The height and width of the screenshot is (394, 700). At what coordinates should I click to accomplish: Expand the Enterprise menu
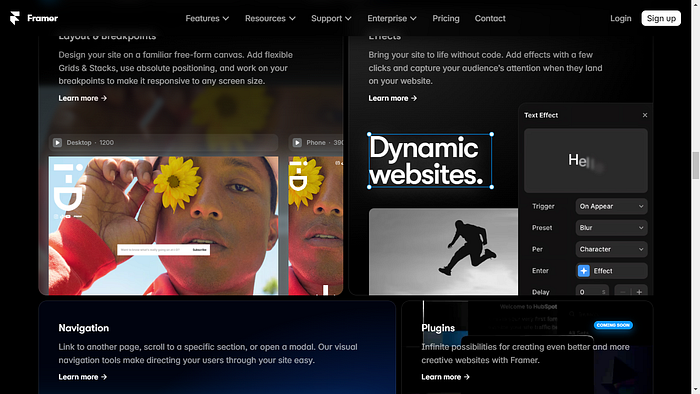click(x=392, y=18)
